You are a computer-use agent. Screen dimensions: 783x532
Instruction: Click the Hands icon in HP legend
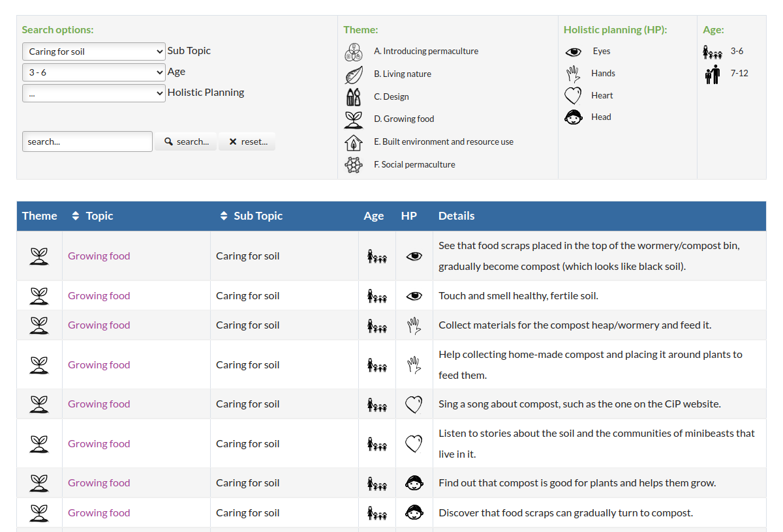(573, 74)
